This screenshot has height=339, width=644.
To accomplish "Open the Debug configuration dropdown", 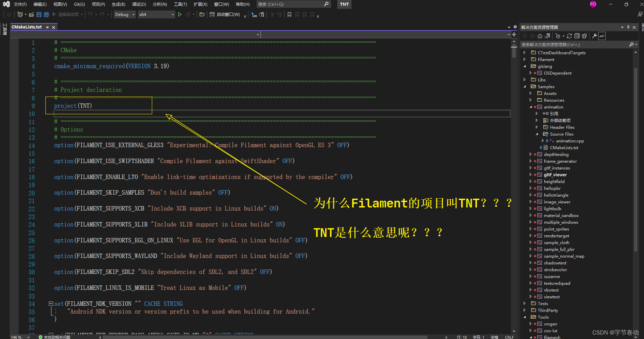I will [125, 15].
